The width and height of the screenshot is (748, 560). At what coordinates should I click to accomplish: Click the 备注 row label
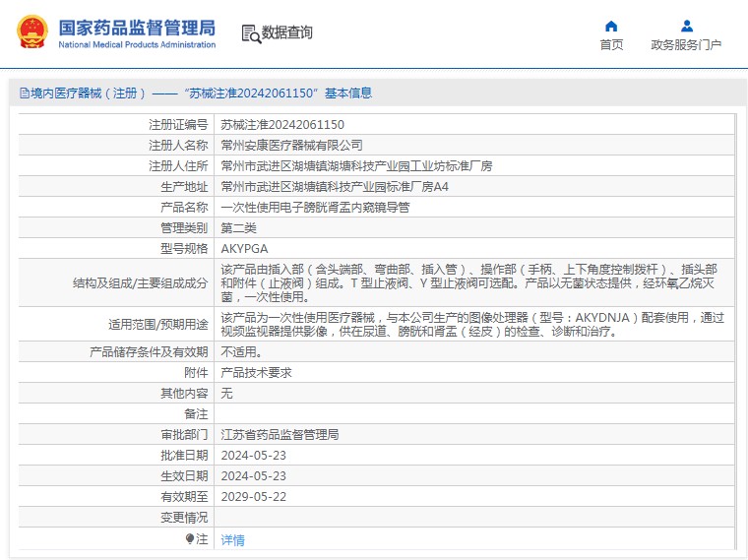click(196, 414)
